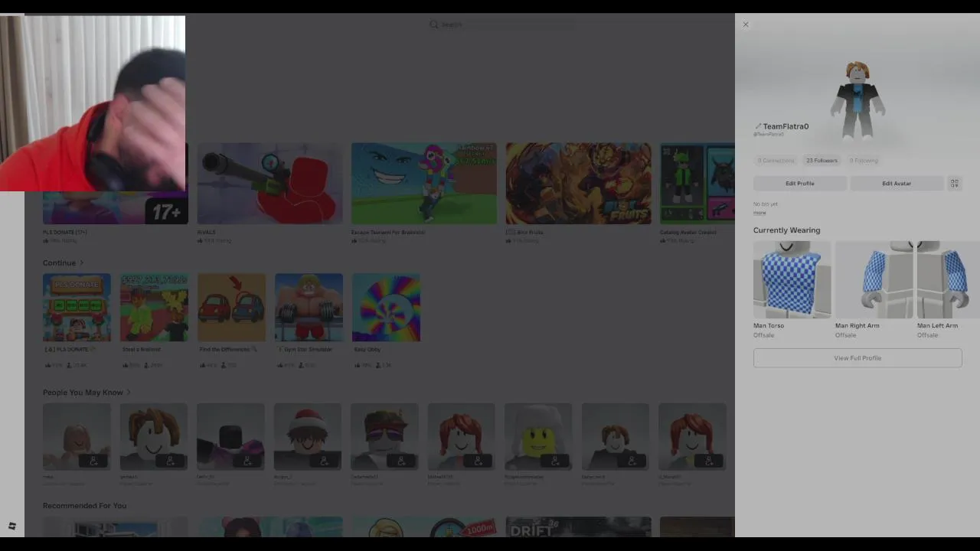Image resolution: width=980 pixels, height=551 pixels.
Task: Expand bio with the more link
Action: [x=759, y=213]
